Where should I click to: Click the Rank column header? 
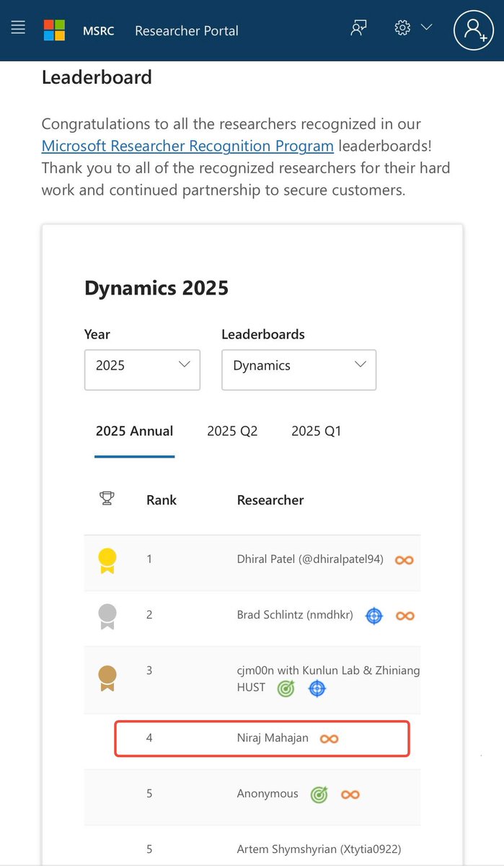point(162,500)
